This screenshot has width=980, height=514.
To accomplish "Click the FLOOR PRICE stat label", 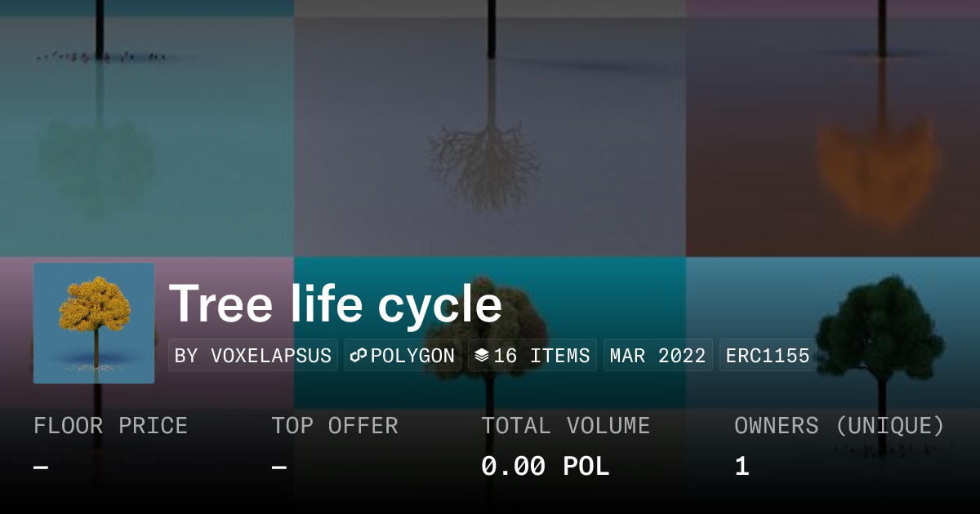I will click(110, 426).
